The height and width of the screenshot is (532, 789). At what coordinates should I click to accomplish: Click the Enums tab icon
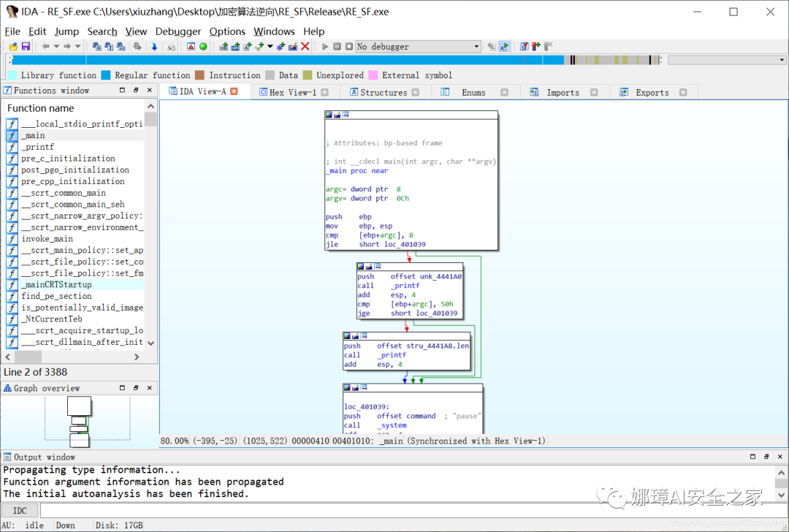(445, 92)
